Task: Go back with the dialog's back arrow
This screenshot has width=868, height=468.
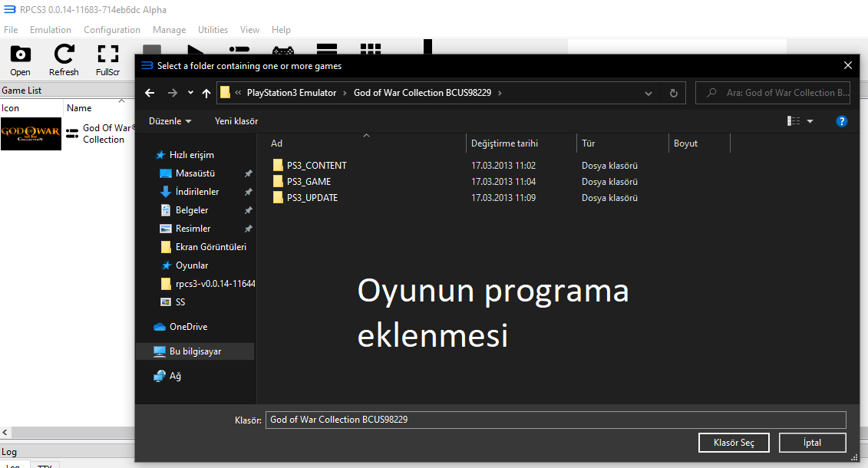Action: coord(150,93)
